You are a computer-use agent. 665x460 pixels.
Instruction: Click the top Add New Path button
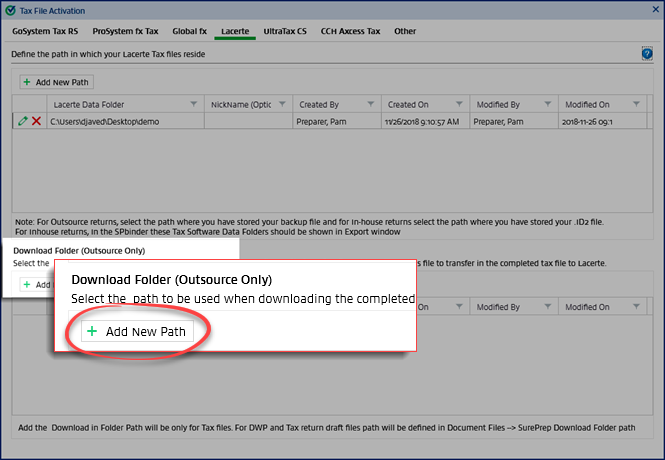pyautogui.click(x=57, y=81)
